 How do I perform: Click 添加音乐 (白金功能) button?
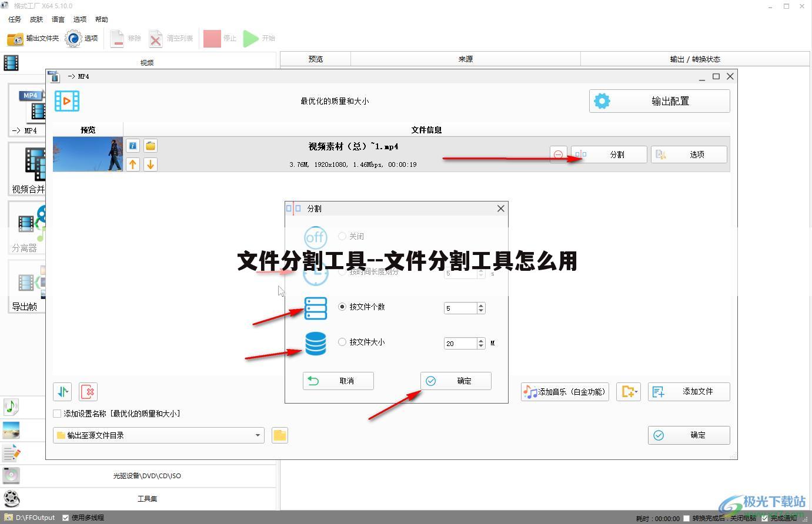(x=564, y=392)
